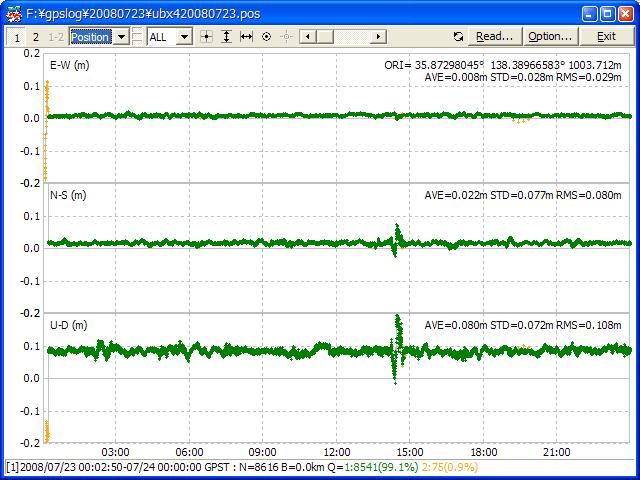
Task: Click the fit vertical range icon
Action: pos(226,36)
